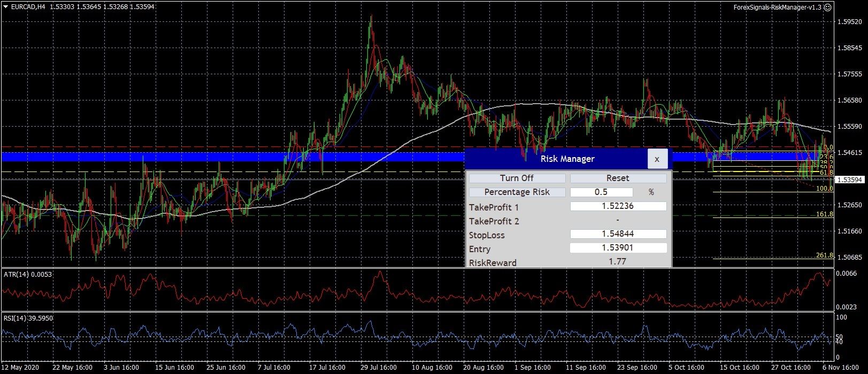Click the 1.59520 price axis label
The height and width of the screenshot is (374, 868).
(x=850, y=22)
